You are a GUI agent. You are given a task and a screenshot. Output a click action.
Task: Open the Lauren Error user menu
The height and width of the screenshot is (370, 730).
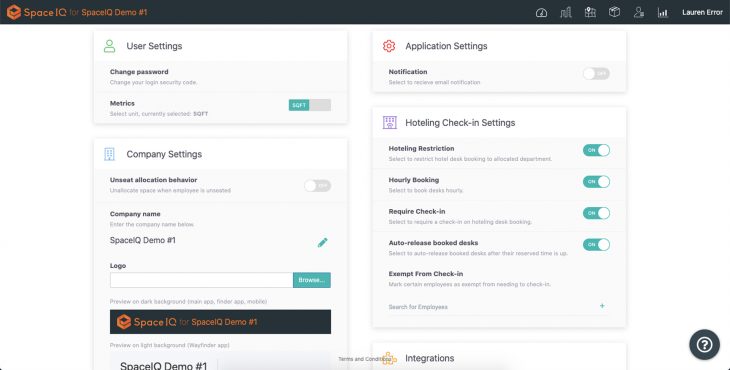702,13
